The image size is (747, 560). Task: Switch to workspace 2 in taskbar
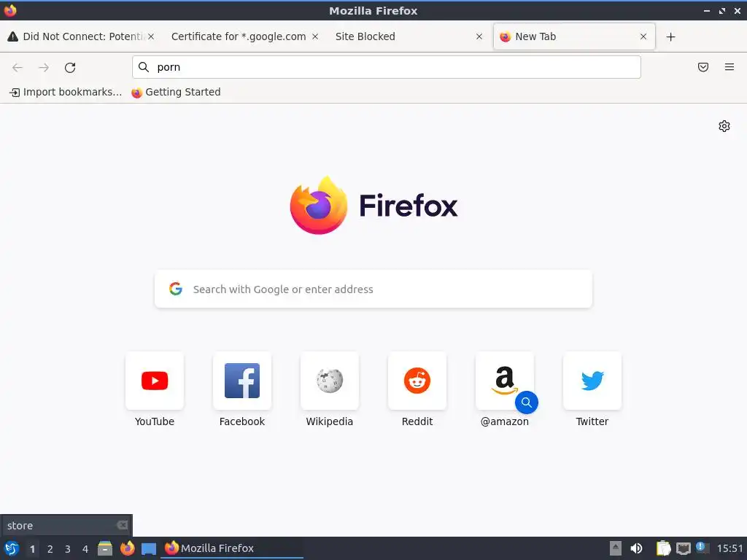(x=50, y=549)
